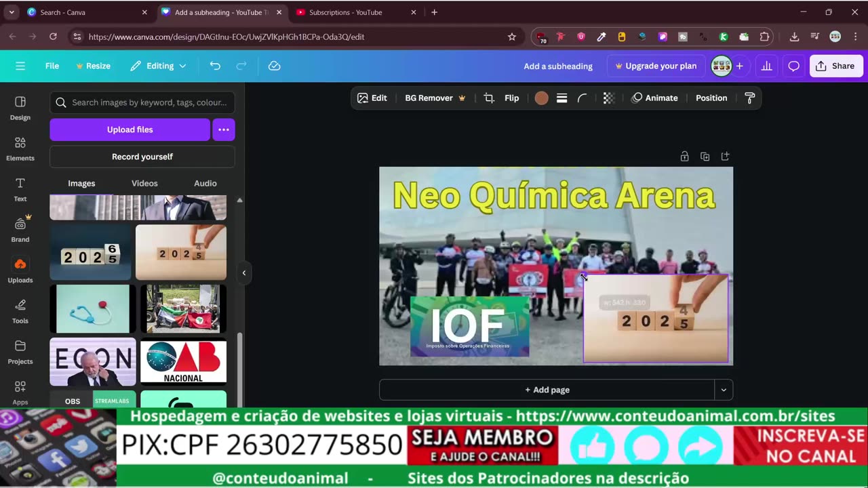Add new page icon above canvas
The height and width of the screenshot is (488, 868).
point(725,157)
